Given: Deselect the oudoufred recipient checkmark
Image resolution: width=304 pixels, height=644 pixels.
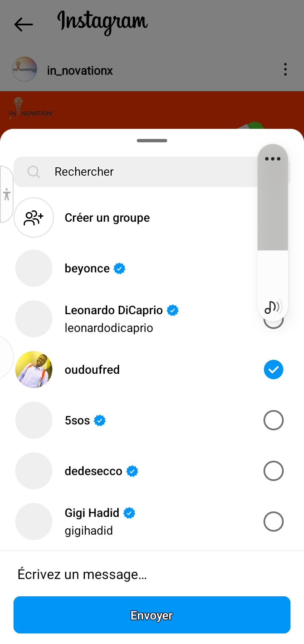Looking at the screenshot, I should (273, 370).
